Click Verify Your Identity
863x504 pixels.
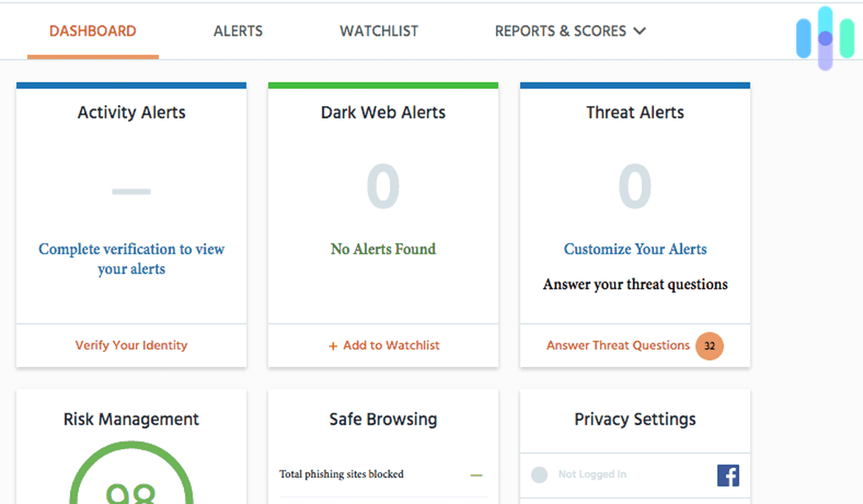131,345
